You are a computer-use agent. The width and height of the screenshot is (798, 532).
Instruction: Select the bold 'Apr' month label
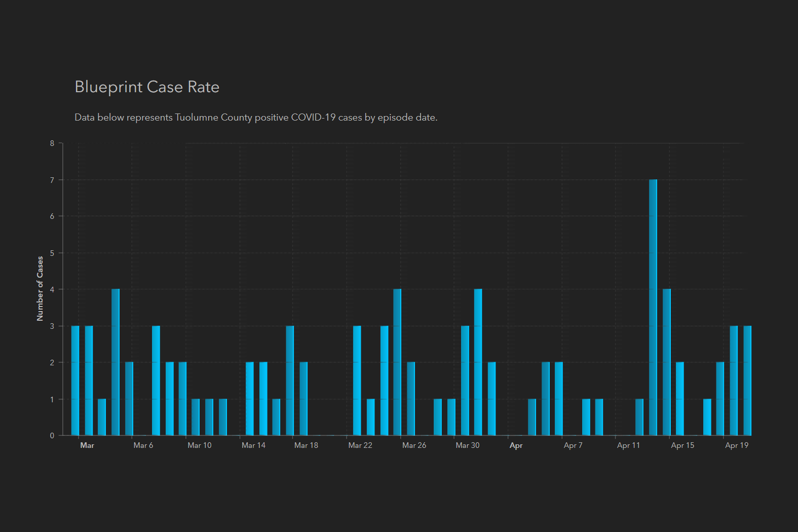pyautogui.click(x=516, y=445)
